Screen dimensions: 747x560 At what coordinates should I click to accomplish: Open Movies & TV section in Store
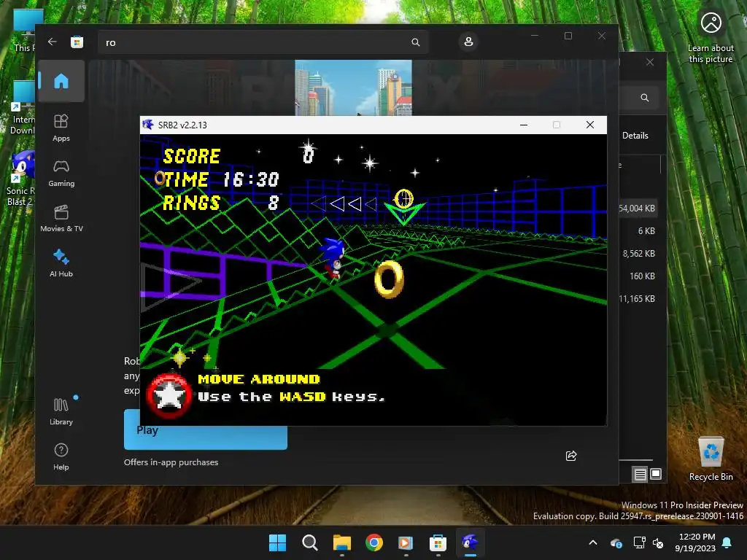click(x=61, y=218)
